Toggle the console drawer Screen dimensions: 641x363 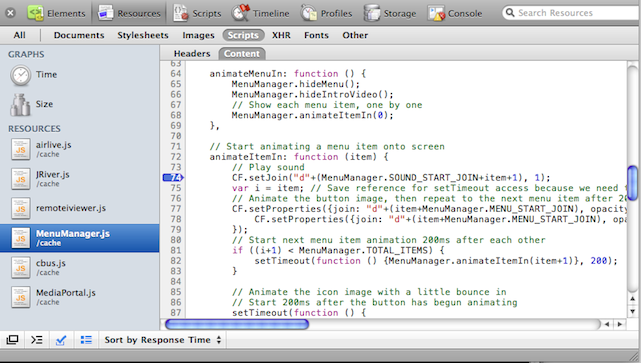pos(37,340)
